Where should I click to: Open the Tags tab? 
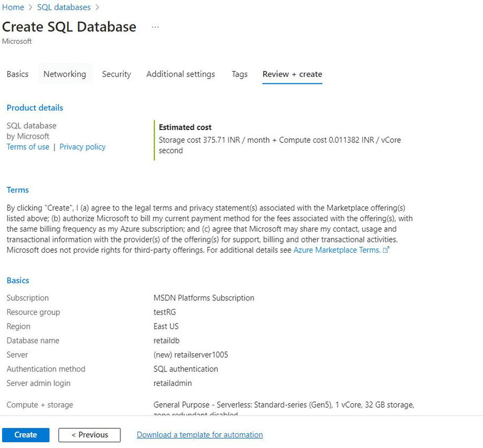tap(239, 74)
